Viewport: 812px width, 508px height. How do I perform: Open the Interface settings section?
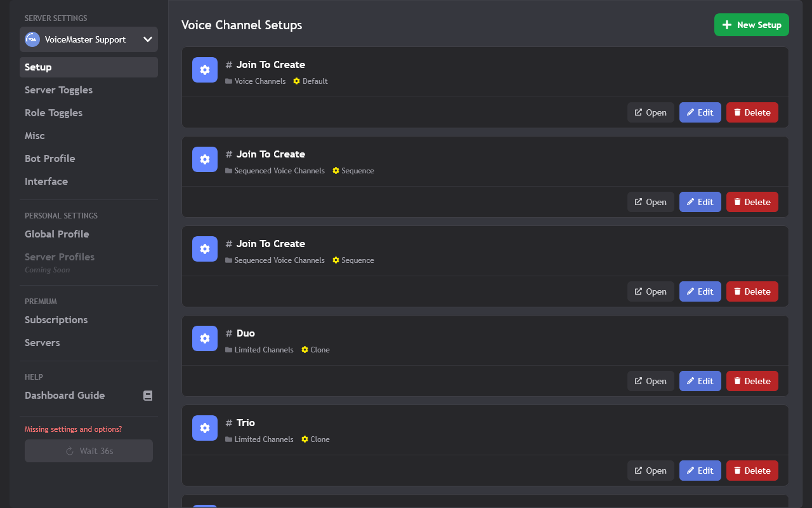(46, 182)
